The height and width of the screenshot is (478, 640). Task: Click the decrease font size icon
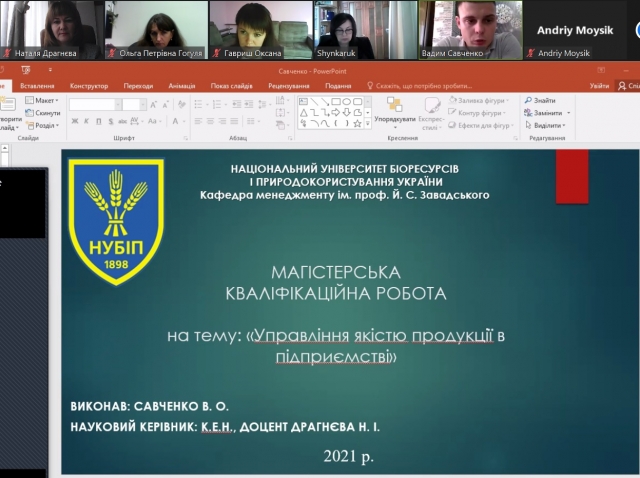pos(166,105)
